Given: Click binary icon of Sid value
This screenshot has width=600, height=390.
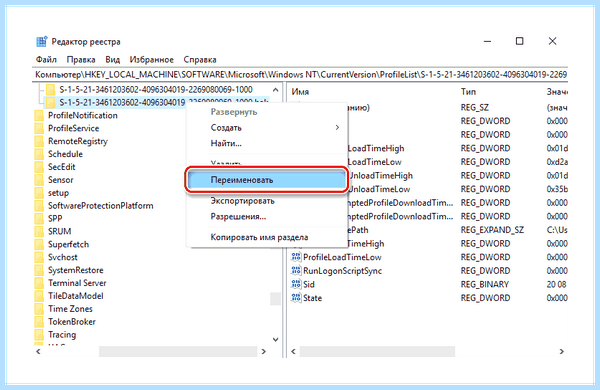Looking at the screenshot, I should (296, 284).
